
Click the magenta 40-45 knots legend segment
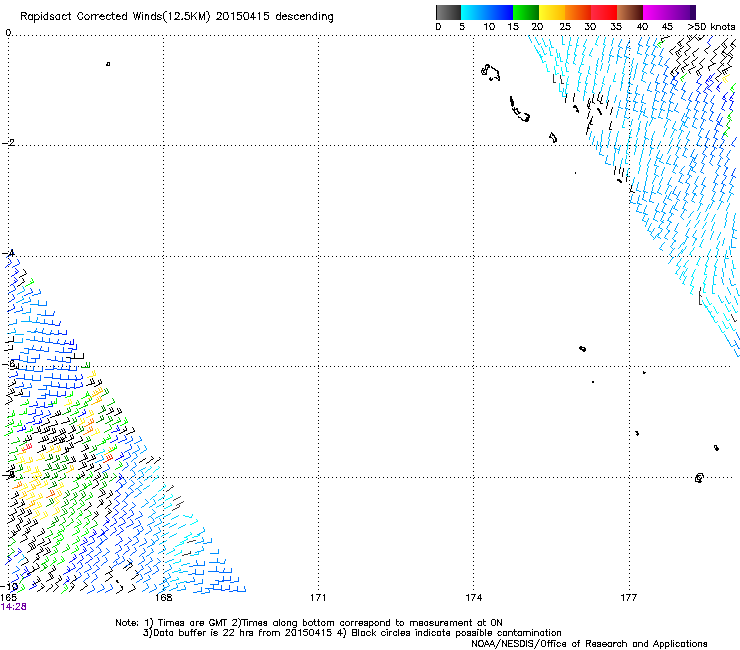pos(656,12)
